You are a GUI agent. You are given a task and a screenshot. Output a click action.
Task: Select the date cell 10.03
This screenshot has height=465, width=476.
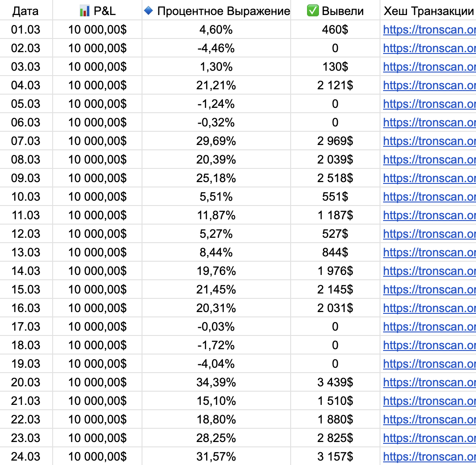tap(26, 197)
